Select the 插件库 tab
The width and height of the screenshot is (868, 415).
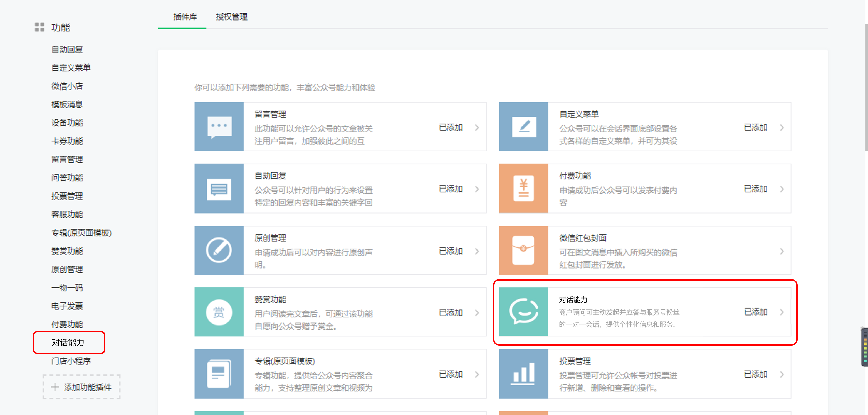point(185,17)
